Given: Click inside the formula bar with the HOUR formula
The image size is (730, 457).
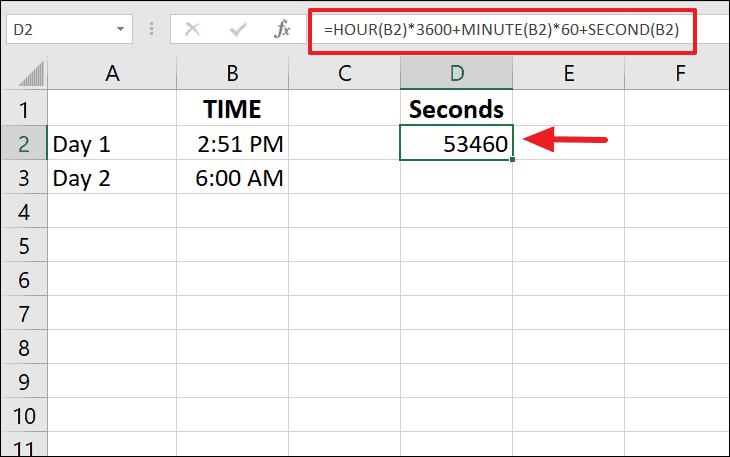Looking at the screenshot, I should click(502, 30).
